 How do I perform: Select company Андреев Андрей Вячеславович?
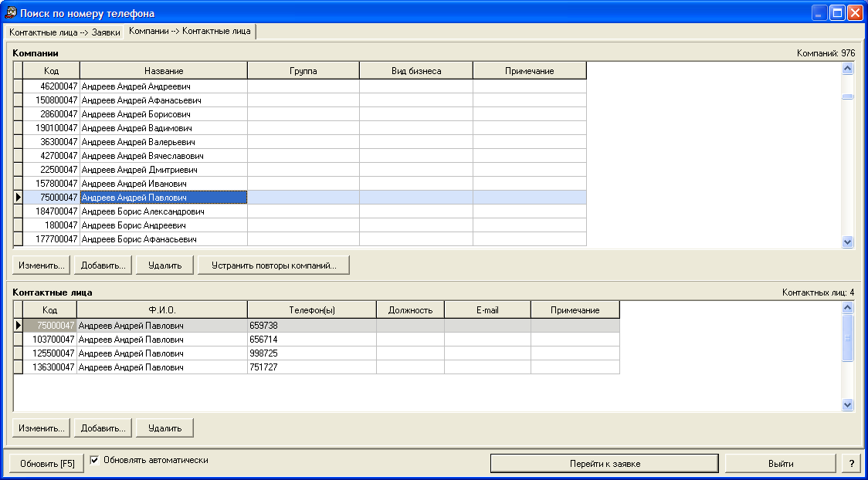pyautogui.click(x=164, y=156)
